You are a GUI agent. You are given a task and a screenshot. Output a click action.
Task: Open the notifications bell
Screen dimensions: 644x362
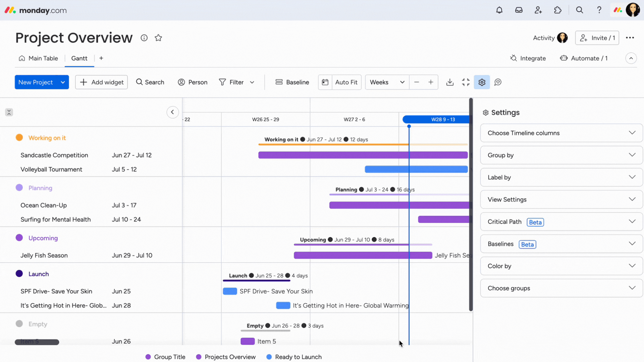pos(499,10)
